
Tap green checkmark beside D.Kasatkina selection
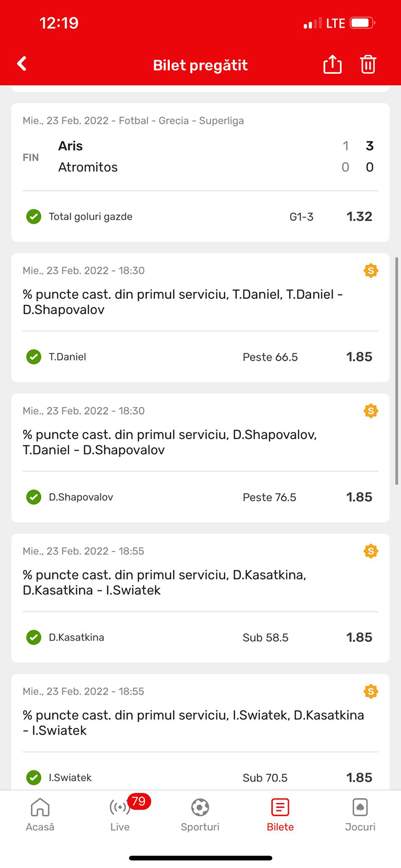(x=34, y=637)
